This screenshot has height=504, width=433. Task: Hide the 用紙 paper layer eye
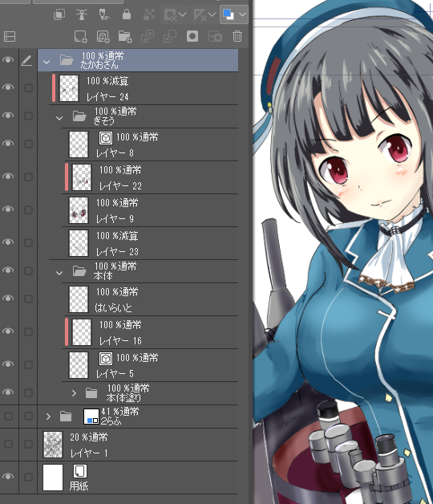8,477
